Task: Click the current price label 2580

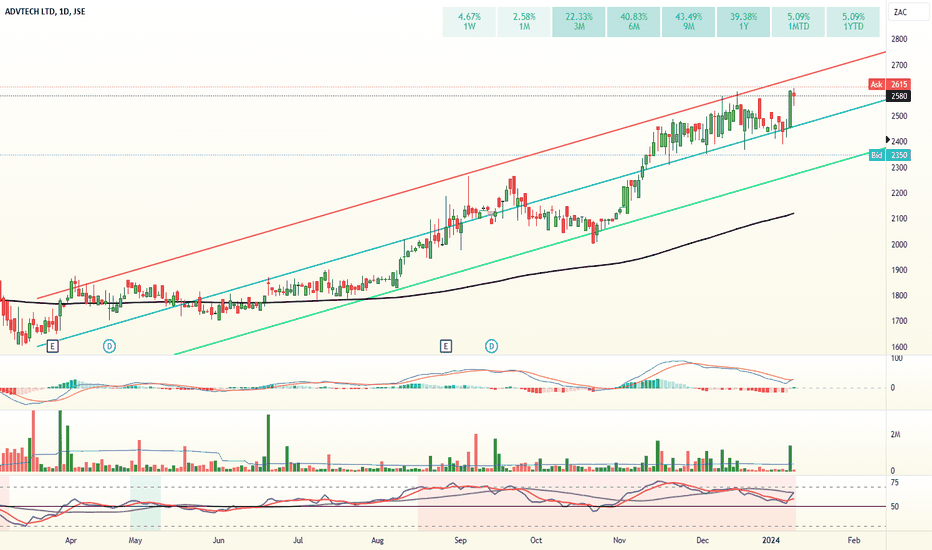Action: (x=899, y=96)
